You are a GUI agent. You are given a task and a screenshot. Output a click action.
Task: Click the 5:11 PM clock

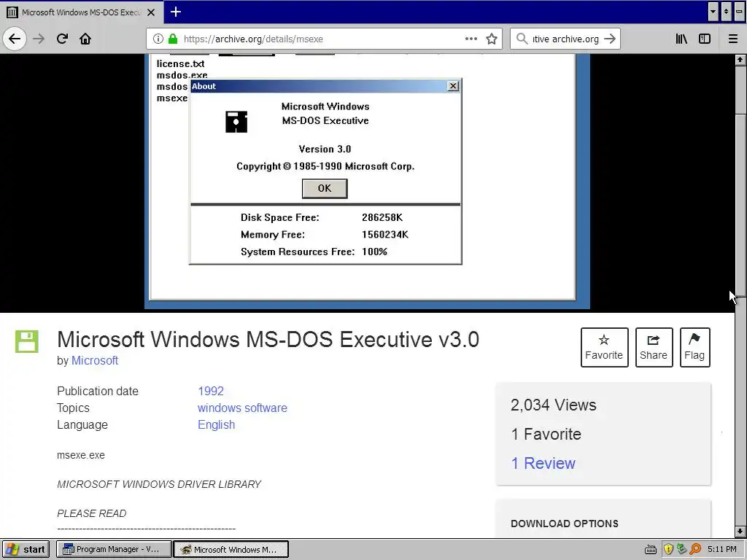pos(721,549)
